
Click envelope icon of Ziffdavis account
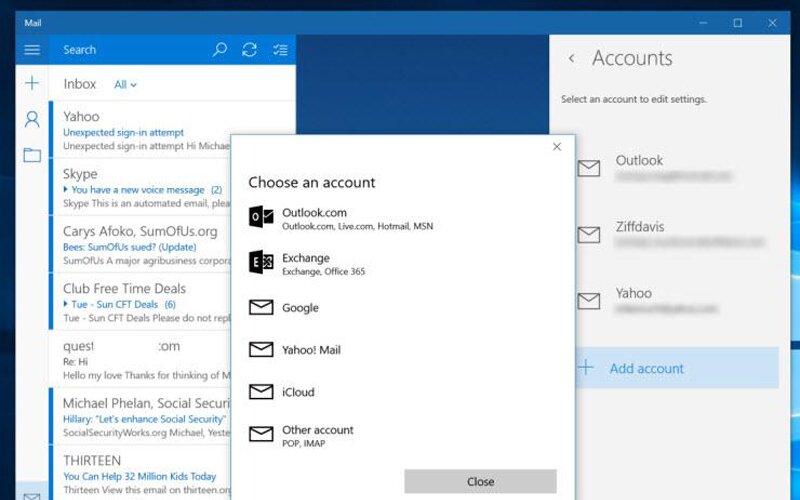click(589, 235)
